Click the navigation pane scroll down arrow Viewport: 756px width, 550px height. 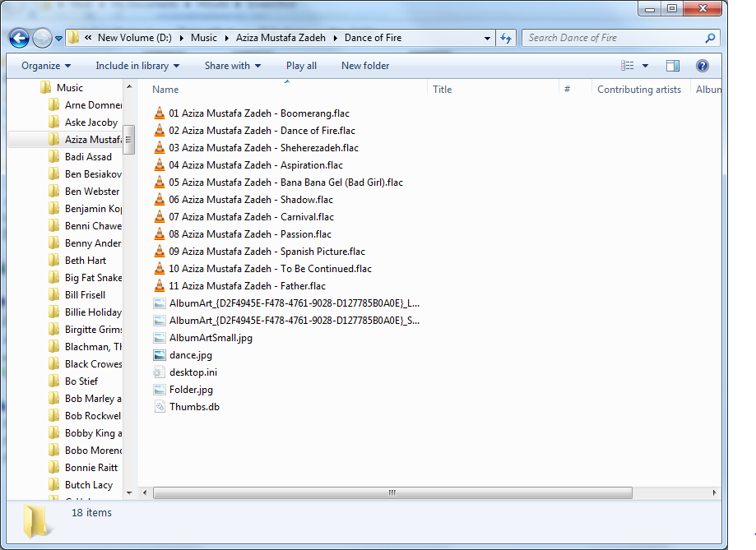[129, 492]
